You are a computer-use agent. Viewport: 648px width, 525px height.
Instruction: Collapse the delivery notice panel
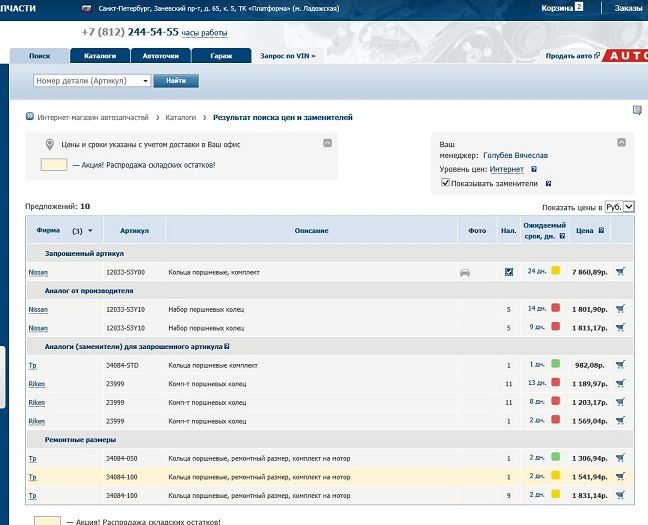coord(328,144)
